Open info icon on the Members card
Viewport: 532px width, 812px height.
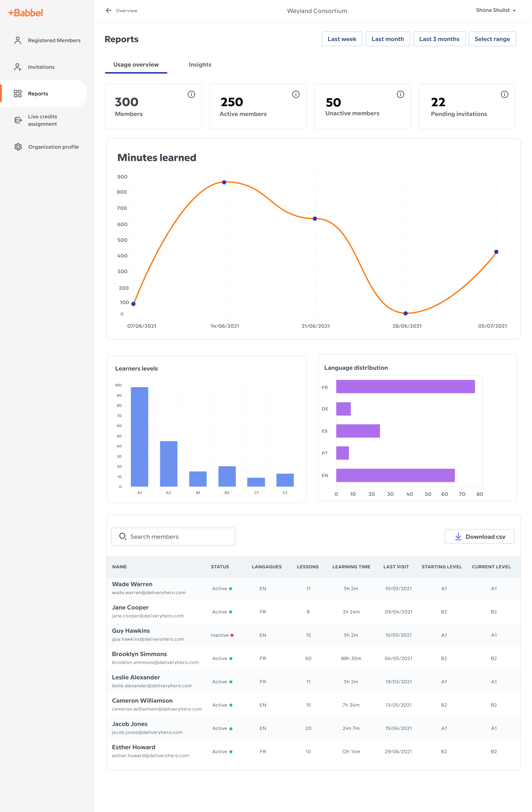point(191,94)
